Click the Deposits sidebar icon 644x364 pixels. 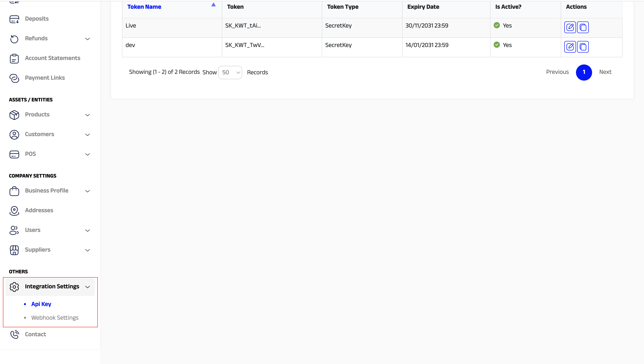tap(14, 19)
